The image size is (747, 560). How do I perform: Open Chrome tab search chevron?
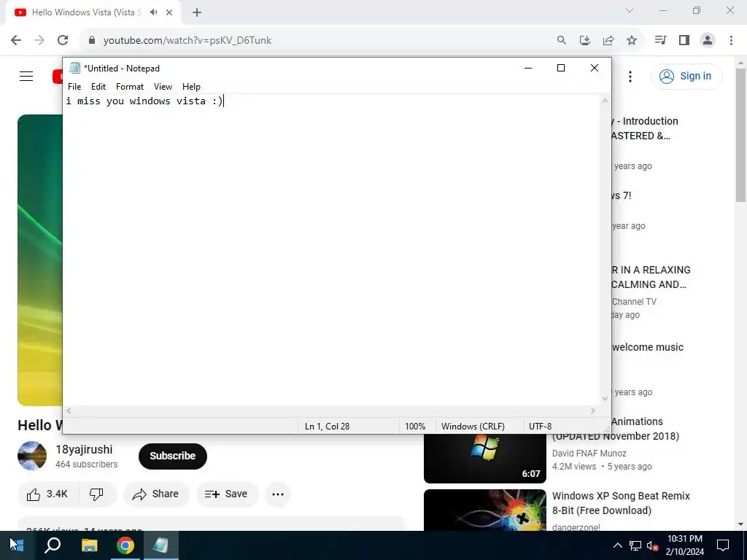click(630, 10)
